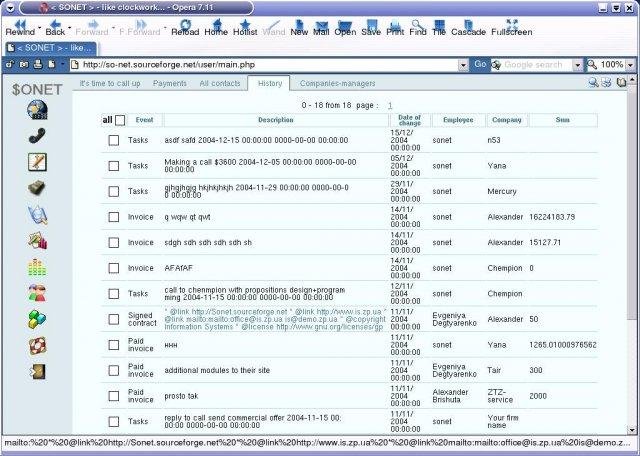Open the notepad with pencil sidebar icon

[37, 162]
